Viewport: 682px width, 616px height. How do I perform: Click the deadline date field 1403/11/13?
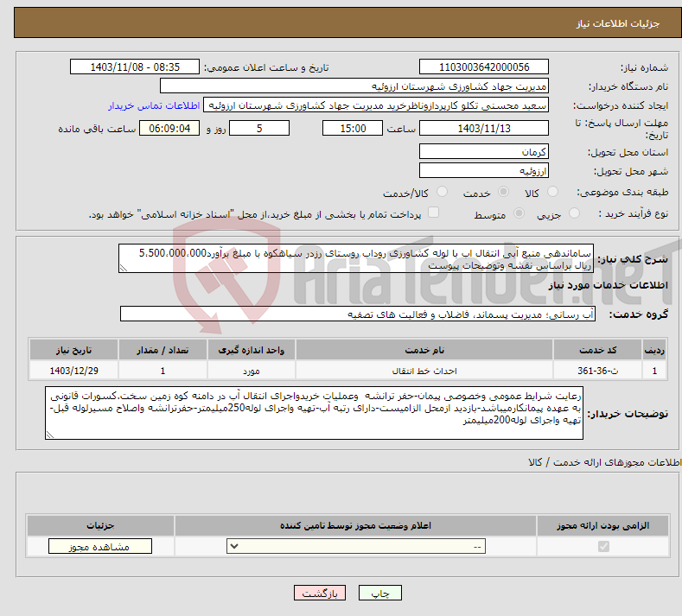[x=484, y=128]
